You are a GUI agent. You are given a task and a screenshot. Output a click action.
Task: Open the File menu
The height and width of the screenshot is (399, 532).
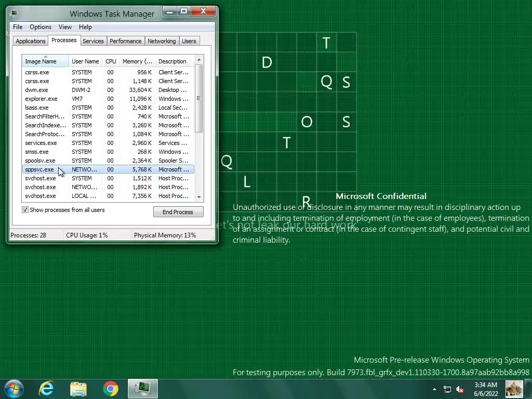[18, 27]
